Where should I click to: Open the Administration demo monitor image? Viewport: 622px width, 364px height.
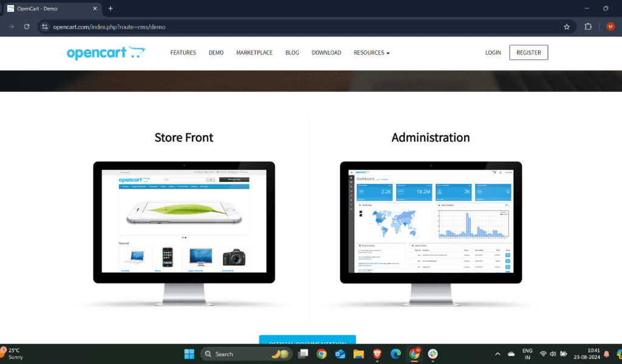[x=431, y=234]
